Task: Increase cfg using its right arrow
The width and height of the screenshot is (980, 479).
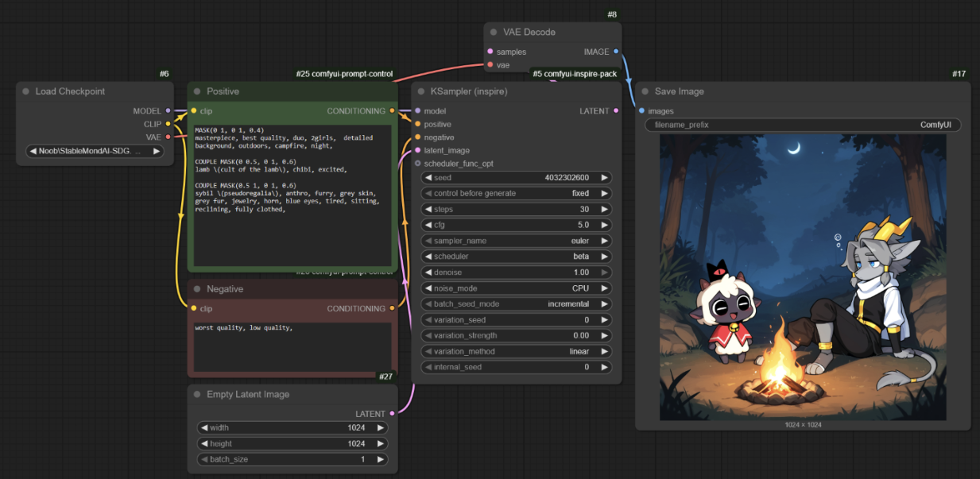Action: (x=604, y=225)
